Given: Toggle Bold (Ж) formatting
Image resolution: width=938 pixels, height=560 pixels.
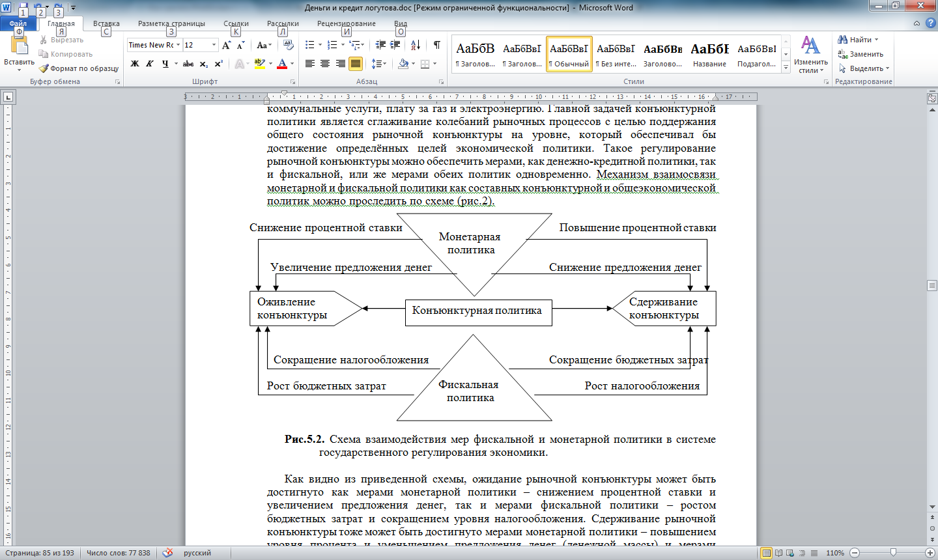Looking at the screenshot, I should [135, 64].
